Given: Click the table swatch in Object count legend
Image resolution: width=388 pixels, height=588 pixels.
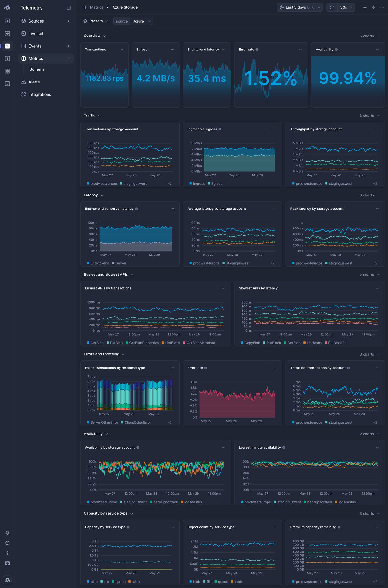Looking at the screenshot, I should click(x=232, y=582).
